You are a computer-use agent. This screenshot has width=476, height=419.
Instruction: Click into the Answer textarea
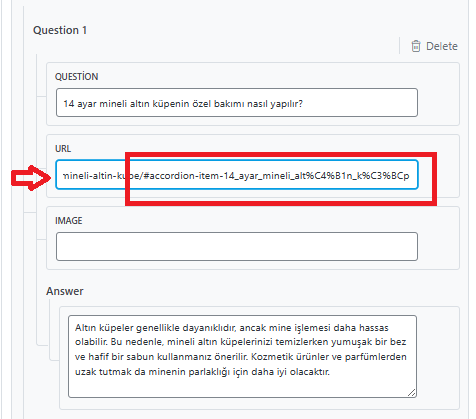242,356
